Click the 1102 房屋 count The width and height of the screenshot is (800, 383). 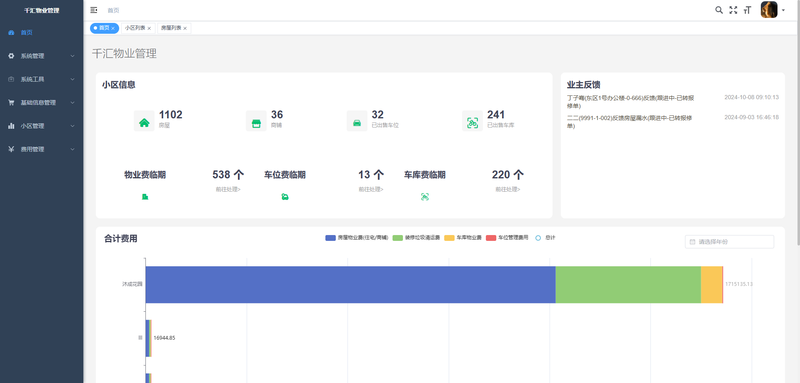pyautogui.click(x=170, y=115)
